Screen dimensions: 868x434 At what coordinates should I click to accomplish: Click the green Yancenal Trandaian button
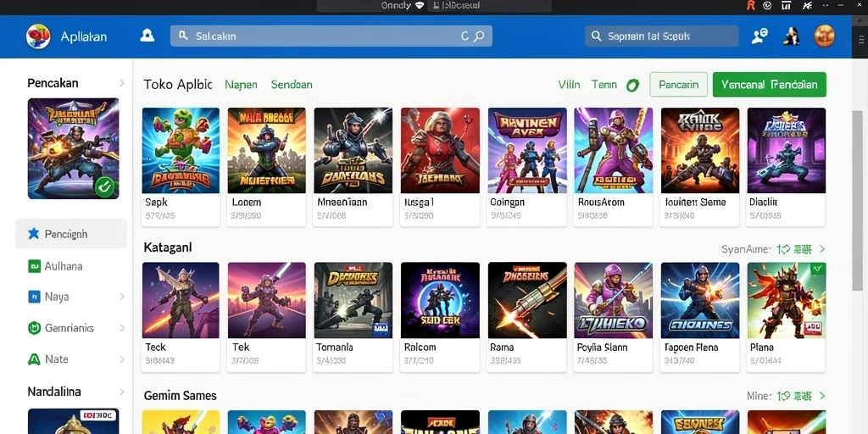pos(770,85)
